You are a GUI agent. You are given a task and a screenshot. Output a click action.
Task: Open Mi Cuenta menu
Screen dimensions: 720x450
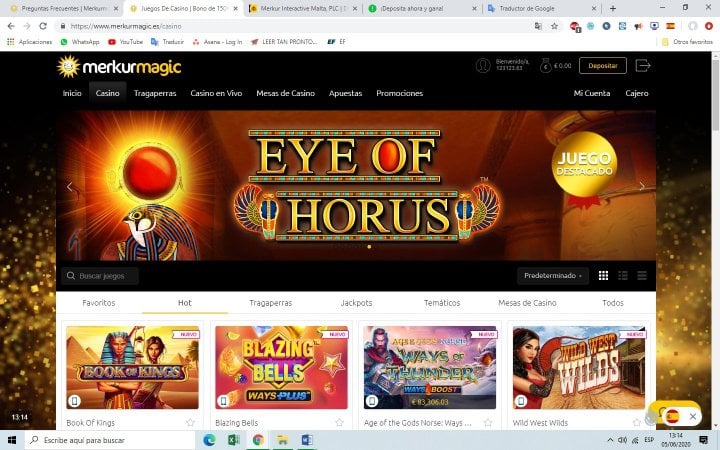[592, 93]
